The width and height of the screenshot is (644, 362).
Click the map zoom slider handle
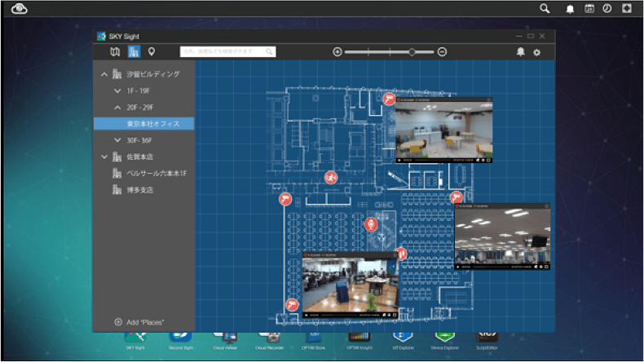[412, 52]
